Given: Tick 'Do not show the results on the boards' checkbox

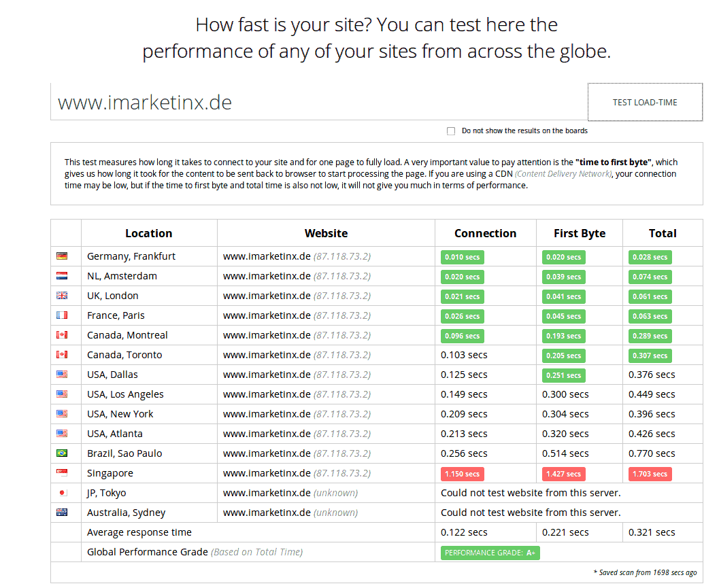Looking at the screenshot, I should 451,131.
